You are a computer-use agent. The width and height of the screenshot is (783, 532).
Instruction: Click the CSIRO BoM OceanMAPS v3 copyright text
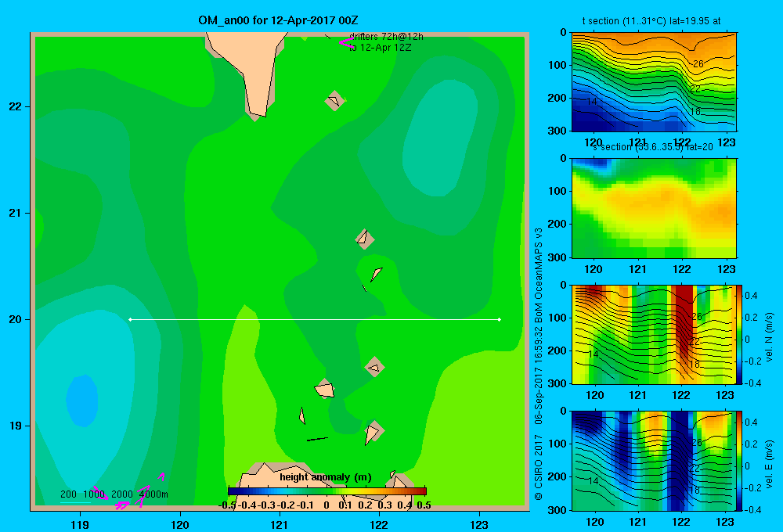539,365
